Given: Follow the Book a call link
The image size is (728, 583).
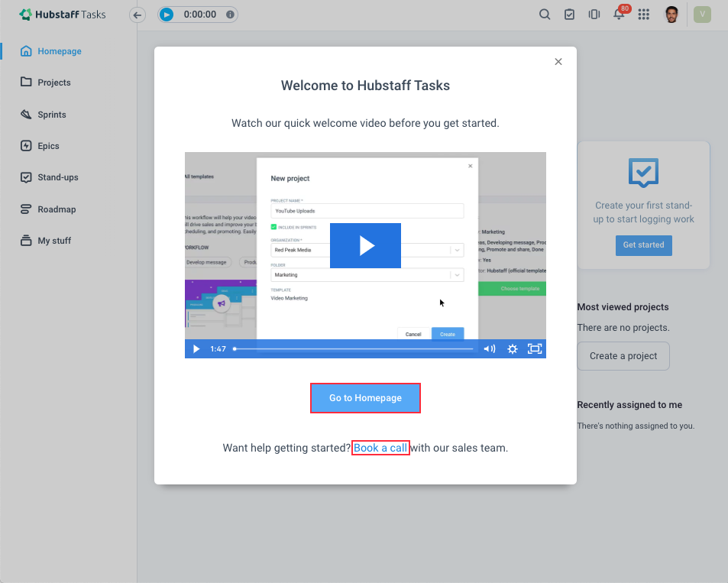Looking at the screenshot, I should click(x=380, y=448).
